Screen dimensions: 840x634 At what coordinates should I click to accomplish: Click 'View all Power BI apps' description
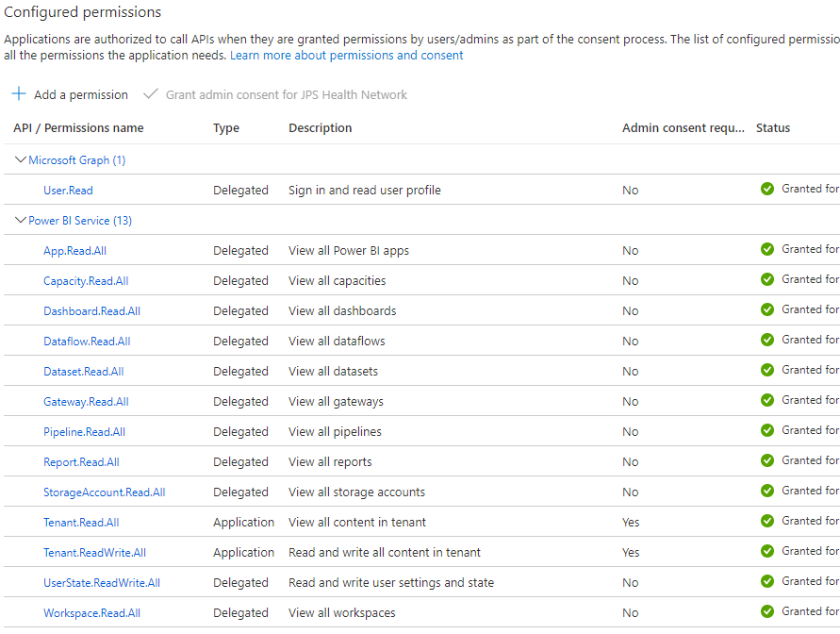pyautogui.click(x=349, y=251)
